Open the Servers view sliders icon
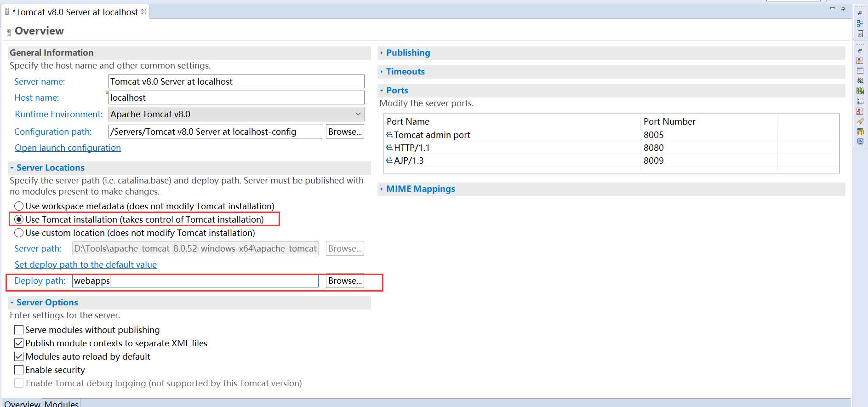Viewport: 868px width, 407px height. pos(860,81)
